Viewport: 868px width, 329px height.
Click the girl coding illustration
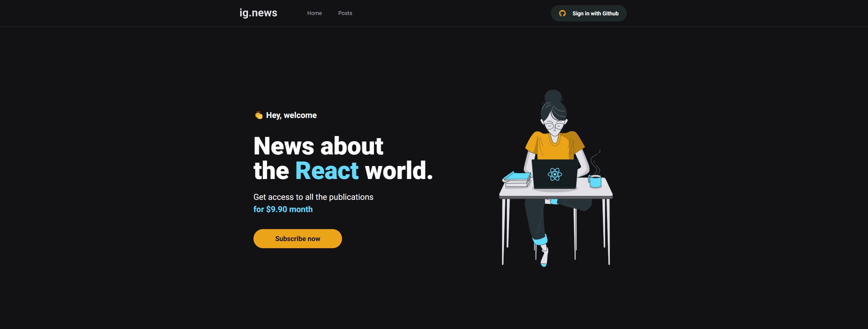[556, 178]
